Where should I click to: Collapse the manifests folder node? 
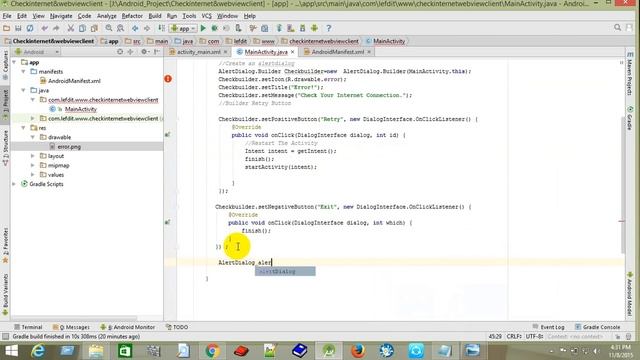pos(24,71)
